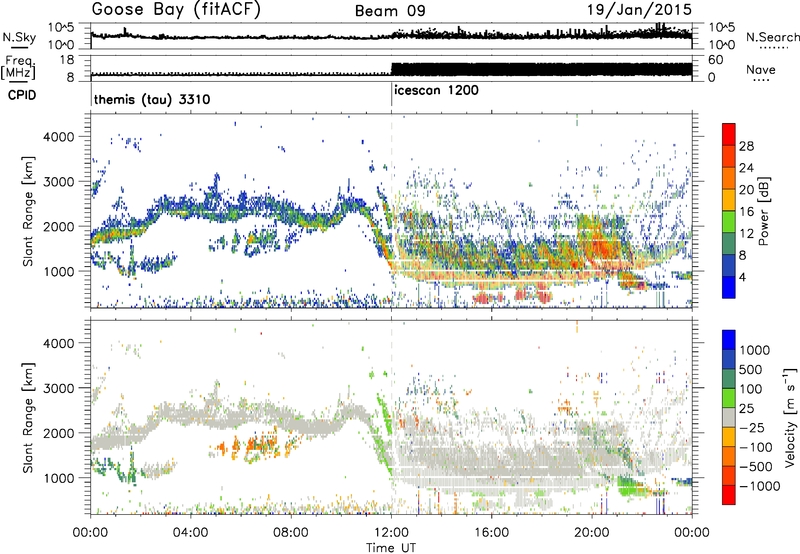Click the 'Nave' legend label
This screenshot has height=554, width=800.
(761, 70)
